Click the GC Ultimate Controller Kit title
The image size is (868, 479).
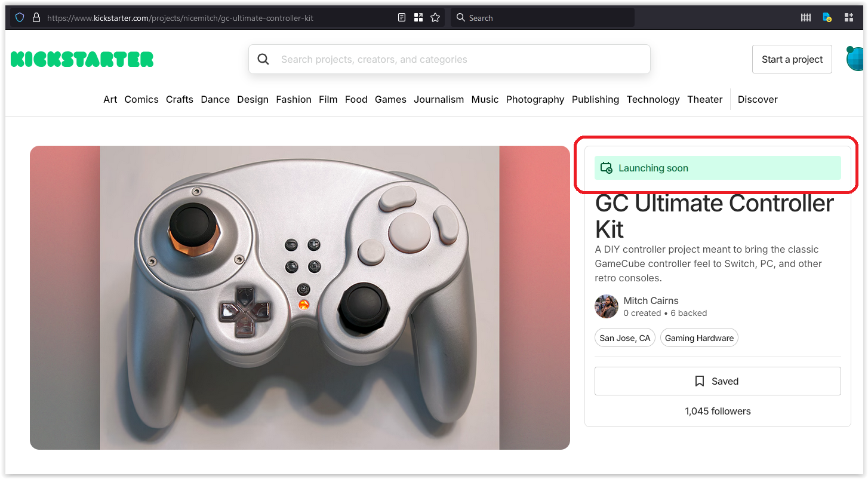coord(715,216)
